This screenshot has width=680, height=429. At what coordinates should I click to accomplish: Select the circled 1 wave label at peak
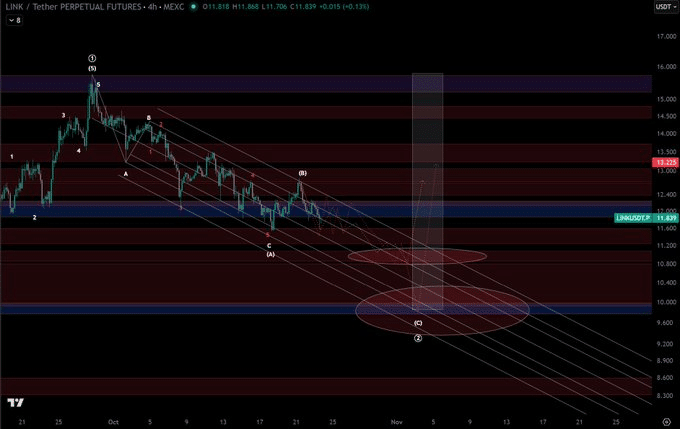(92, 58)
